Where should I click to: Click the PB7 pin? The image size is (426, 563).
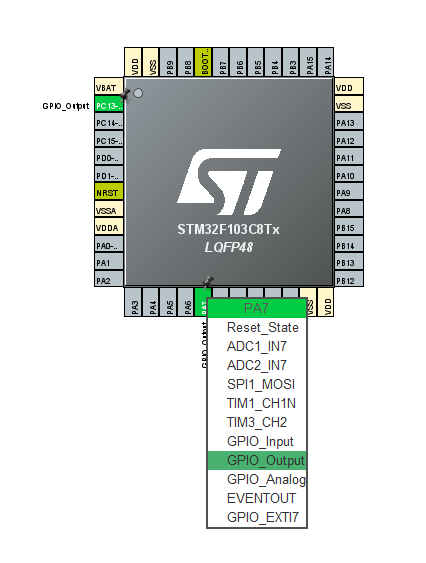point(221,62)
